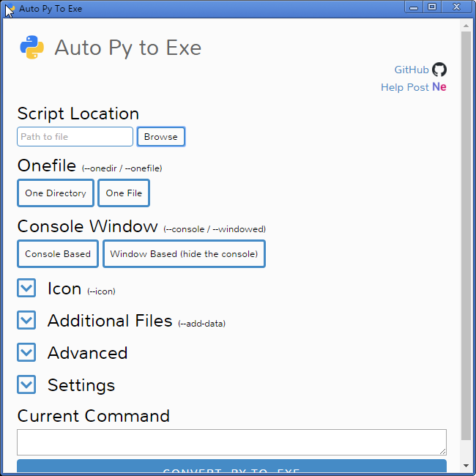Maximize the Auto Py To Exe window
Screen dimensions: 476x476
tap(432, 7)
